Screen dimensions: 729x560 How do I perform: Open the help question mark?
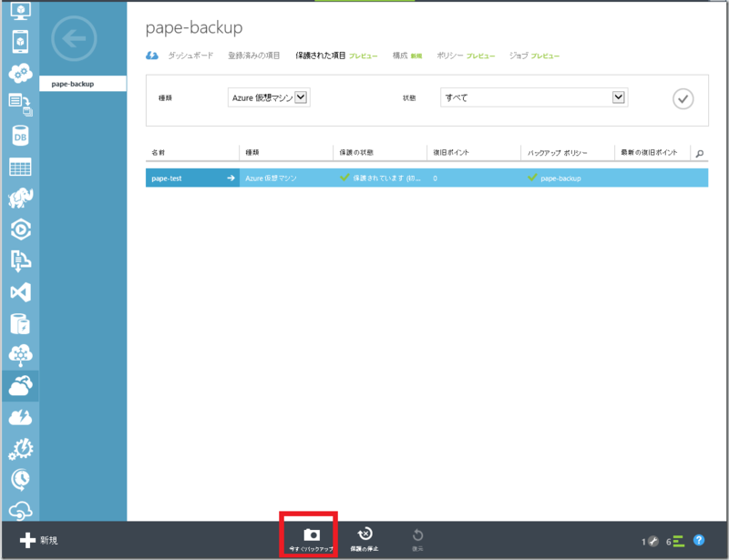pyautogui.click(x=699, y=540)
